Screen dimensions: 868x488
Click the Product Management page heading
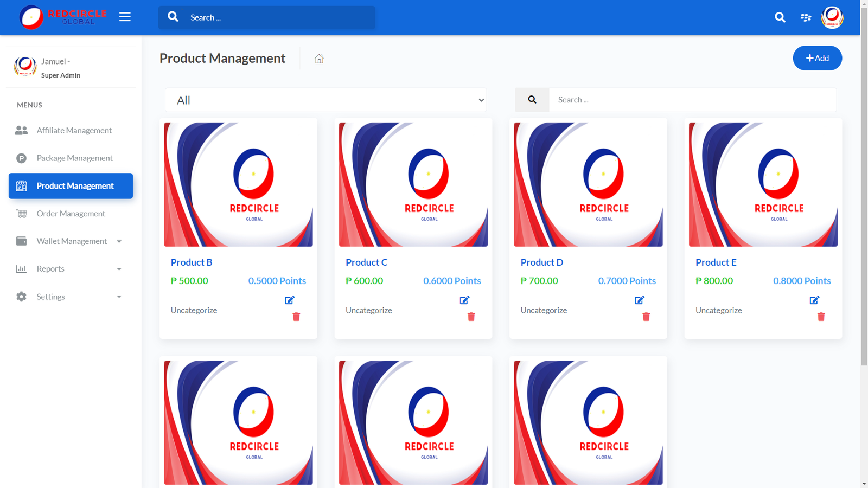[x=222, y=58]
